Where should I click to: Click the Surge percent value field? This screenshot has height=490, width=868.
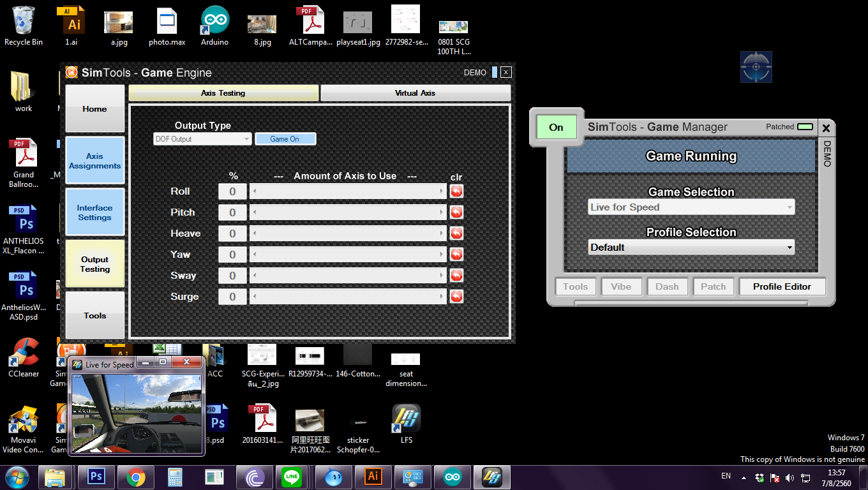(x=232, y=297)
